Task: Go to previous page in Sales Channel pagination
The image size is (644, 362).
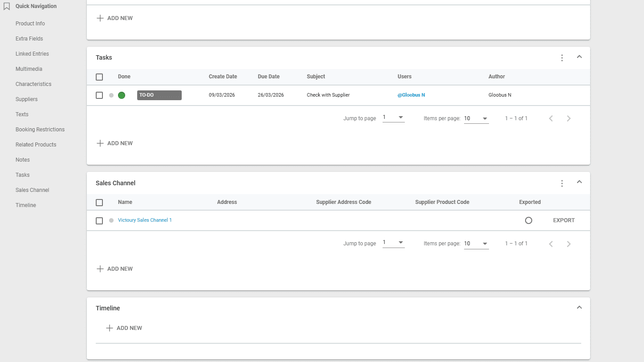Action: coord(551,244)
